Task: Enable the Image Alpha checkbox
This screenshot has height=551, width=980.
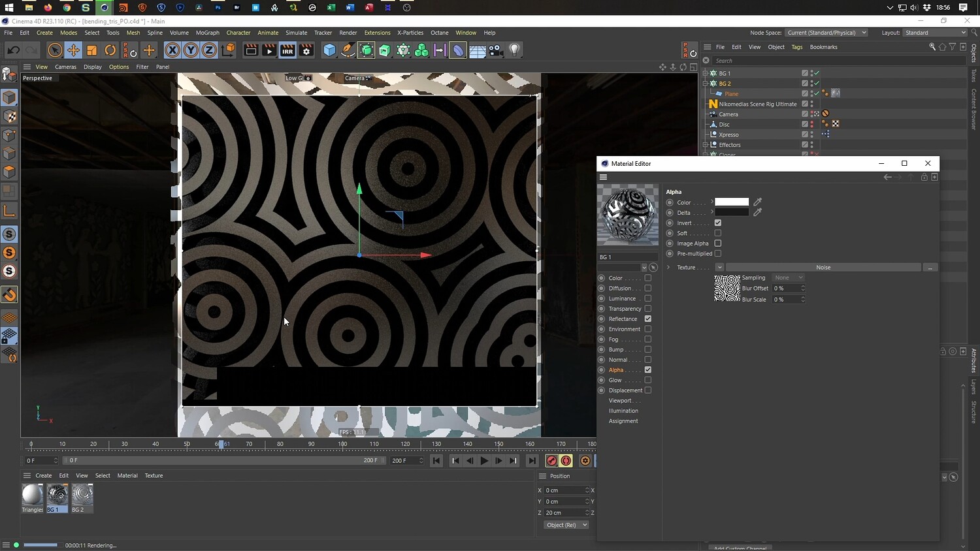Action: pyautogui.click(x=718, y=244)
